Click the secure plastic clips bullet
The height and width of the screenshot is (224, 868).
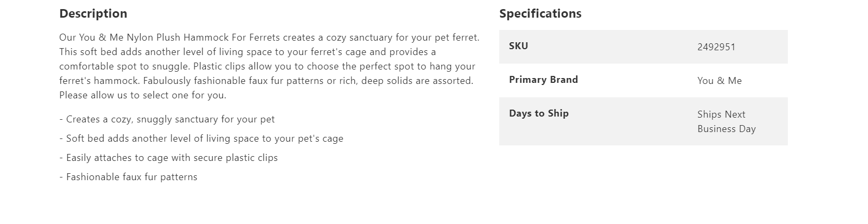(168, 157)
